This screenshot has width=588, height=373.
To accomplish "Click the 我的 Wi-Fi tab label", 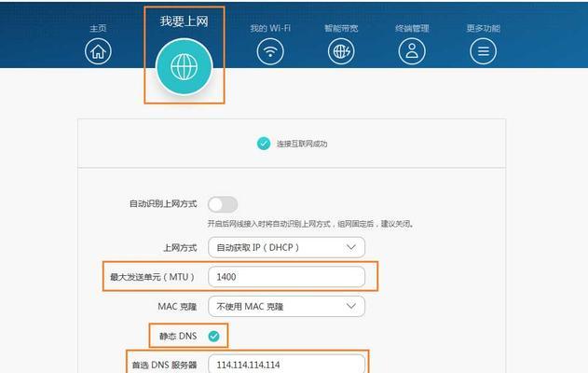I will pyautogui.click(x=270, y=28).
